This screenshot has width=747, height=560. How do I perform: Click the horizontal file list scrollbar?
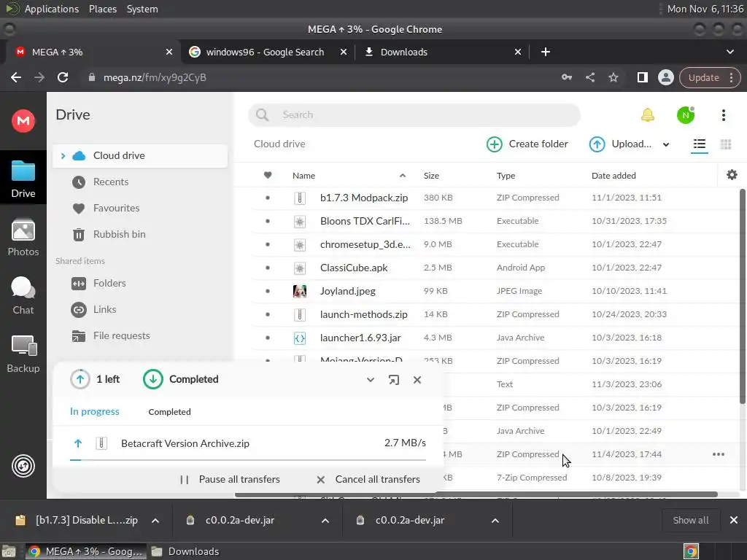tap(476, 494)
